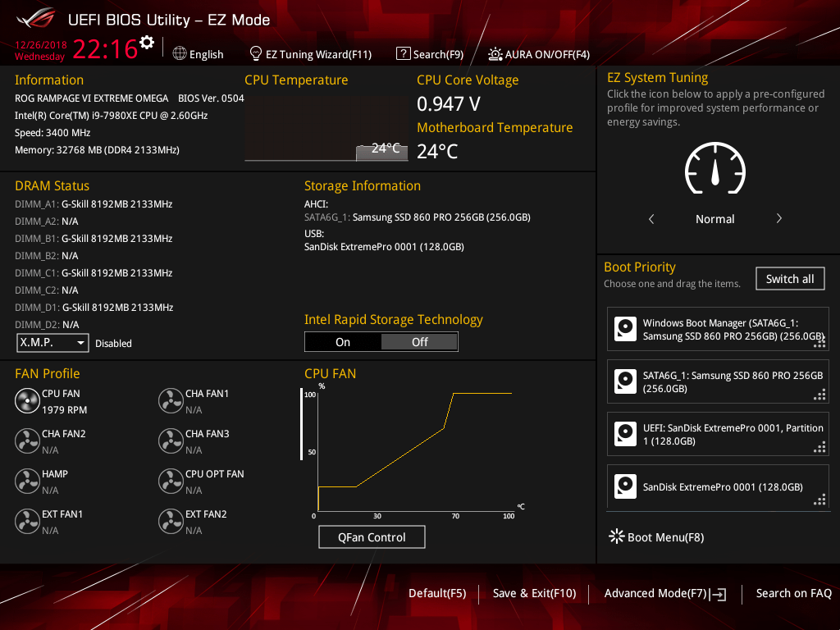Open Boot Menu(F8)
Image resolution: width=840 pixels, height=630 pixels.
(665, 537)
